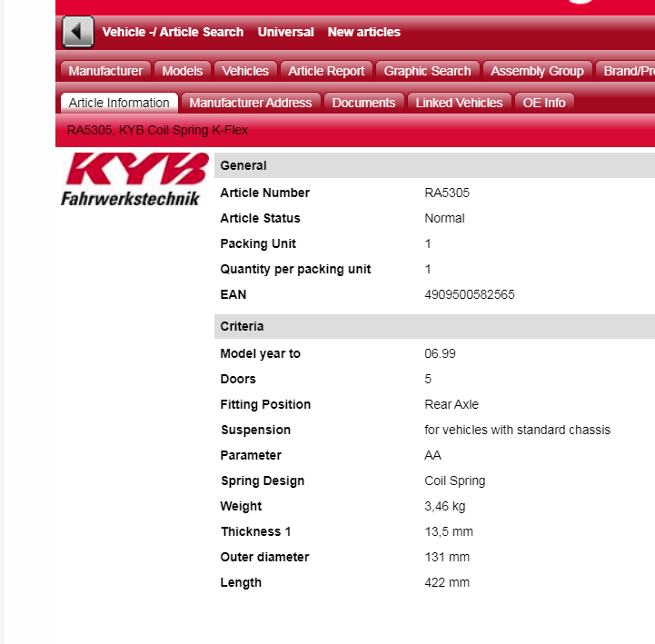Click the Spring Design value Coil Spring
Viewport: 655px width, 644px height.
coord(455,481)
